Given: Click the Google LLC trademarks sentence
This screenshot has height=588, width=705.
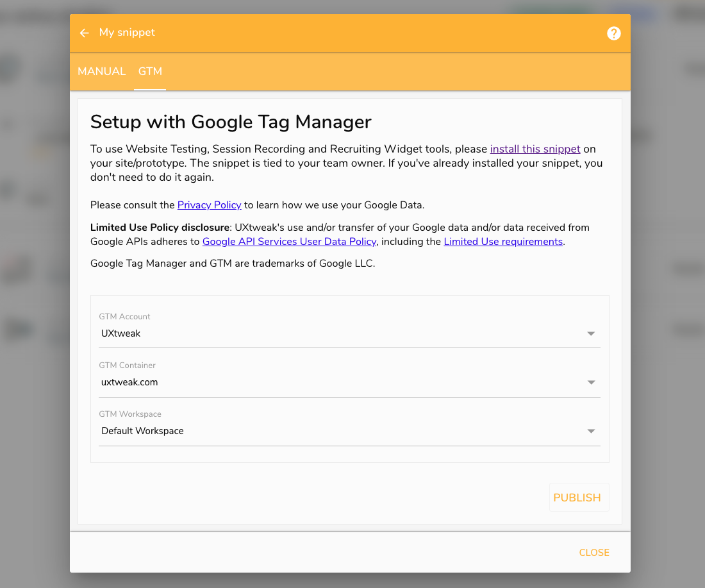Looking at the screenshot, I should tap(233, 264).
